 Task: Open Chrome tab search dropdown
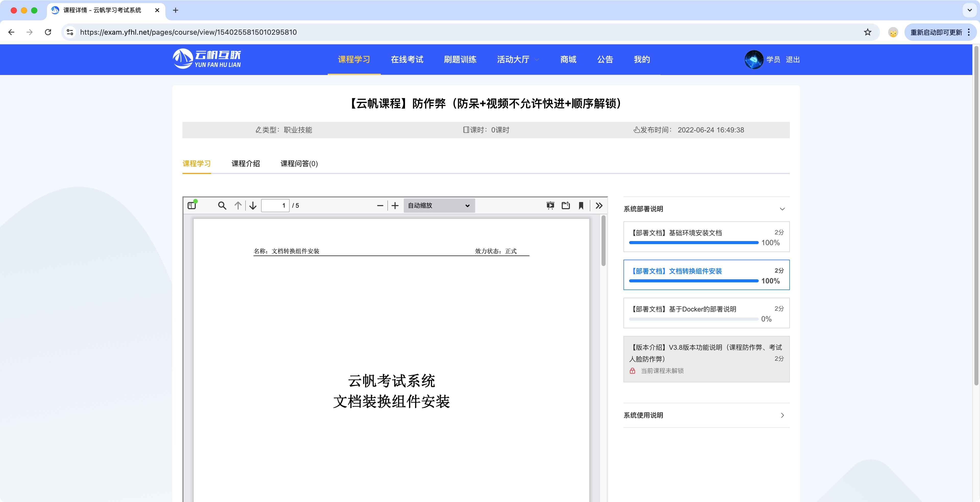pos(970,10)
